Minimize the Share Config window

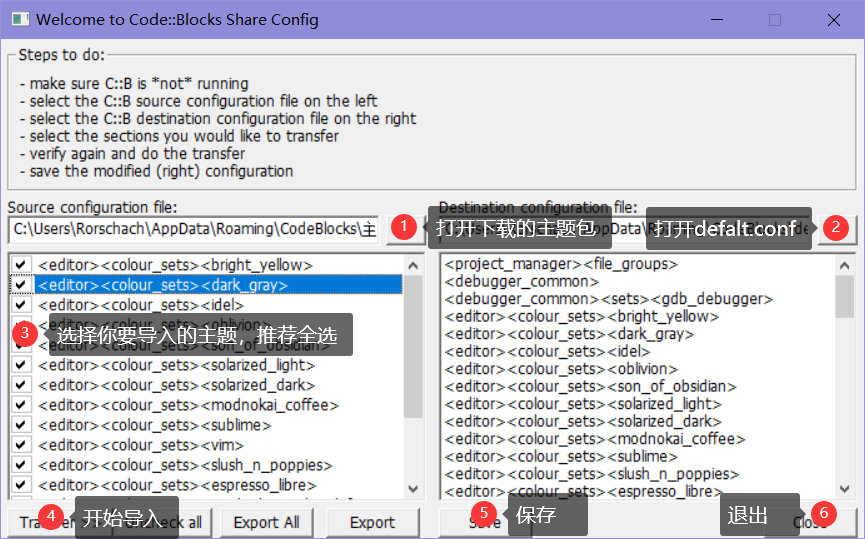click(x=717, y=20)
